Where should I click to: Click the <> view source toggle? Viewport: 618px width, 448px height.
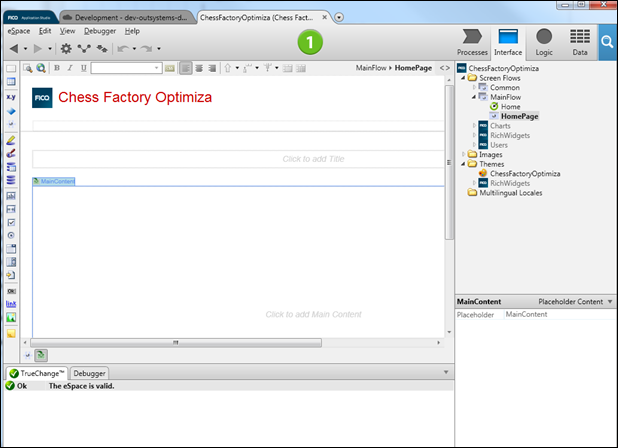point(445,68)
